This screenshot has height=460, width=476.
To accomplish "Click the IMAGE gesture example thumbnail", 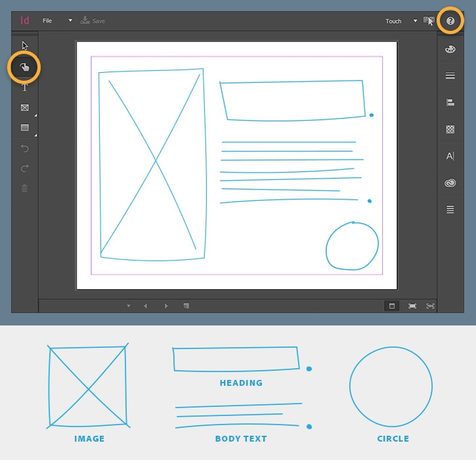I will click(88, 386).
